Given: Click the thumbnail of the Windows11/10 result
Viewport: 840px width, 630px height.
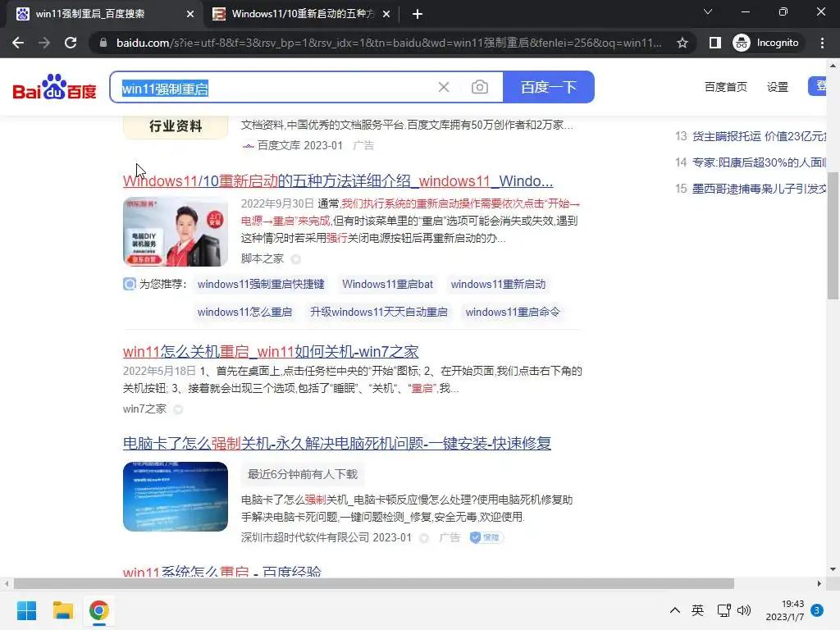Looking at the screenshot, I should pyautogui.click(x=176, y=231).
